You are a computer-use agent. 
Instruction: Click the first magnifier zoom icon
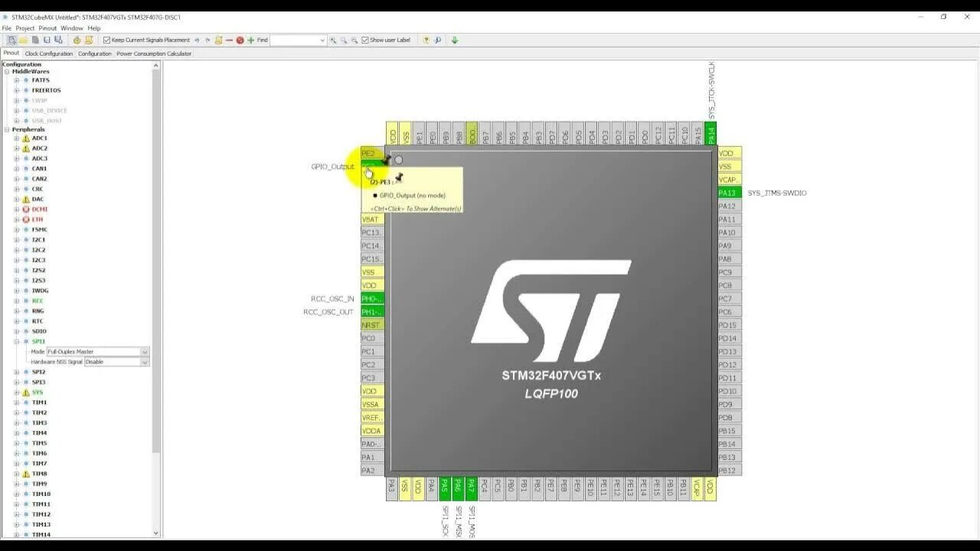(333, 40)
